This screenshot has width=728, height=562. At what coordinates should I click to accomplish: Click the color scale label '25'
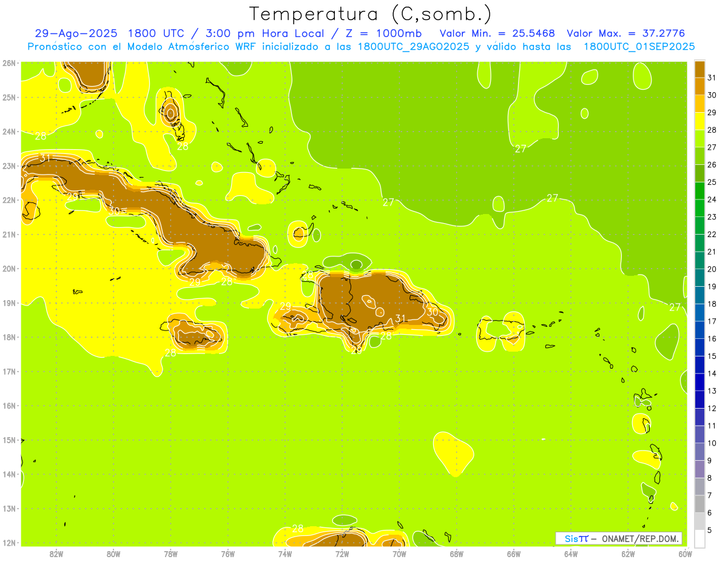pos(712,182)
